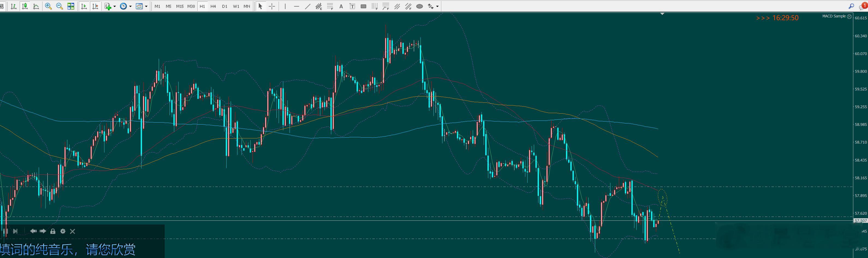Select the M1 timeframe
Image resolution: width=868 pixels, height=258 pixels.
pos(157,6)
